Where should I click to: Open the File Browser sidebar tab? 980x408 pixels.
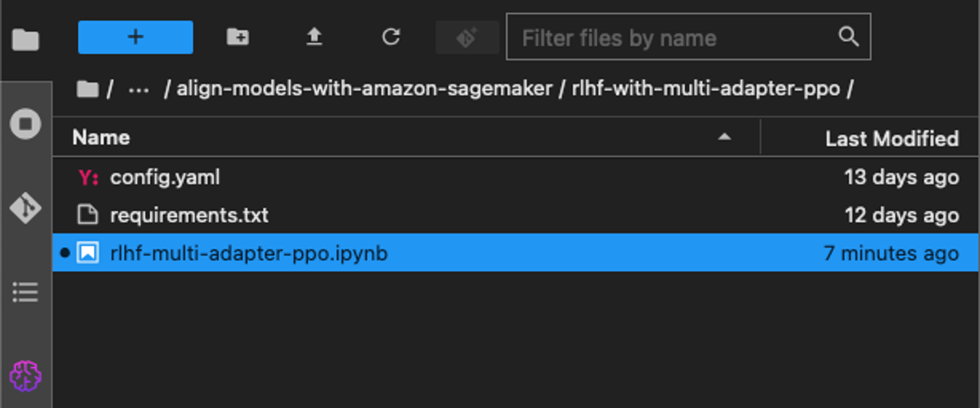tap(25, 40)
